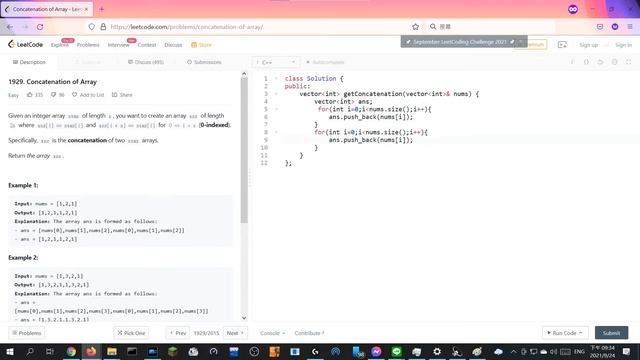Reload the page
The width and height of the screenshot is (640, 360).
tap(40, 27)
